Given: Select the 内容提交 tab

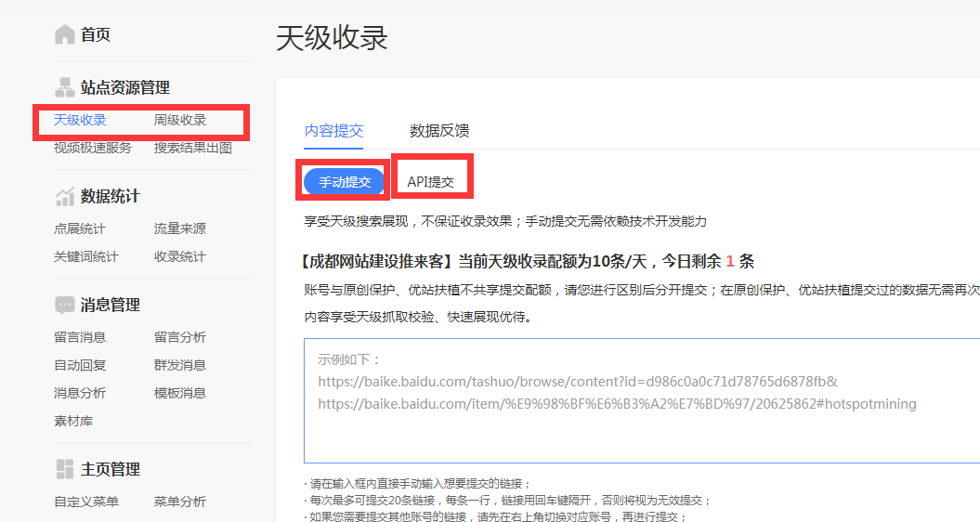Looking at the screenshot, I should pyautogui.click(x=333, y=130).
